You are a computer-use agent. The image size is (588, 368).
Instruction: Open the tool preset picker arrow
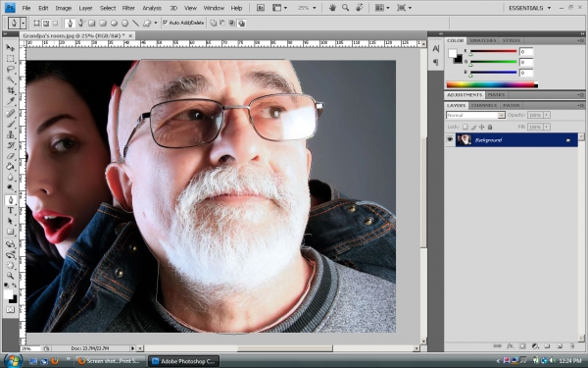(x=23, y=24)
